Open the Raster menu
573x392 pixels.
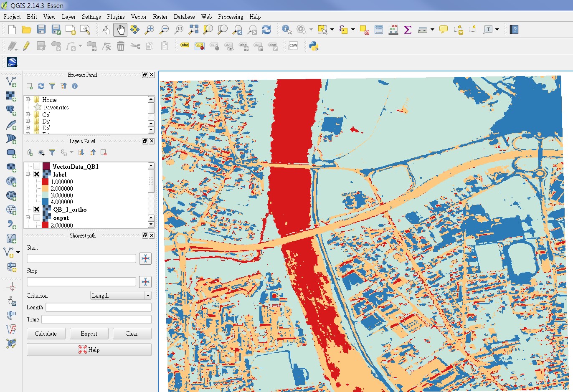tap(160, 17)
